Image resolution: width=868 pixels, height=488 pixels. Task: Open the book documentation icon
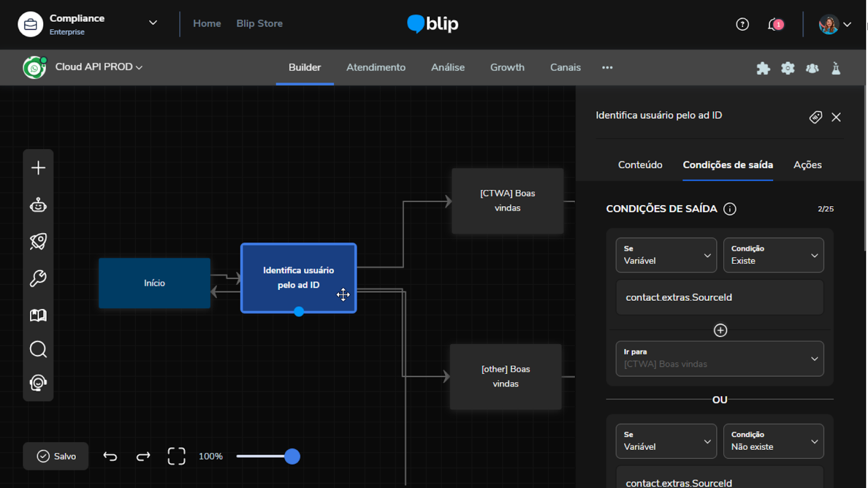[38, 315]
